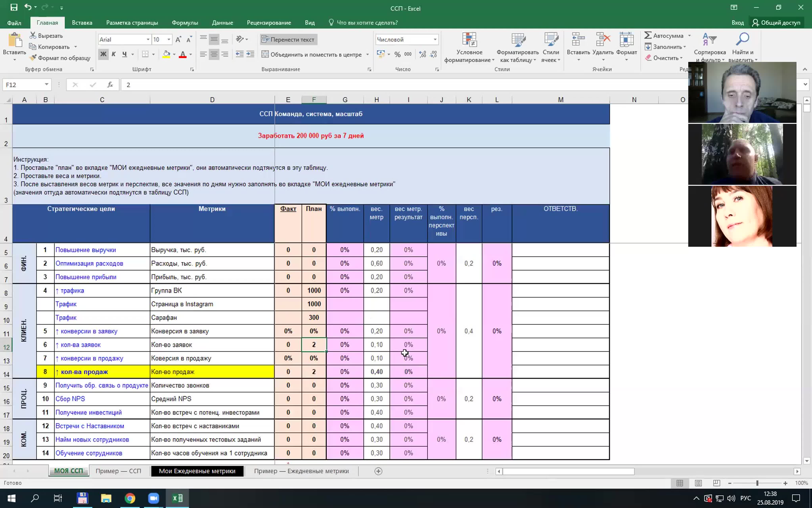This screenshot has height=508, width=812.
Task: Click the Save icon in the quick access toolbar
Action: (14, 7)
